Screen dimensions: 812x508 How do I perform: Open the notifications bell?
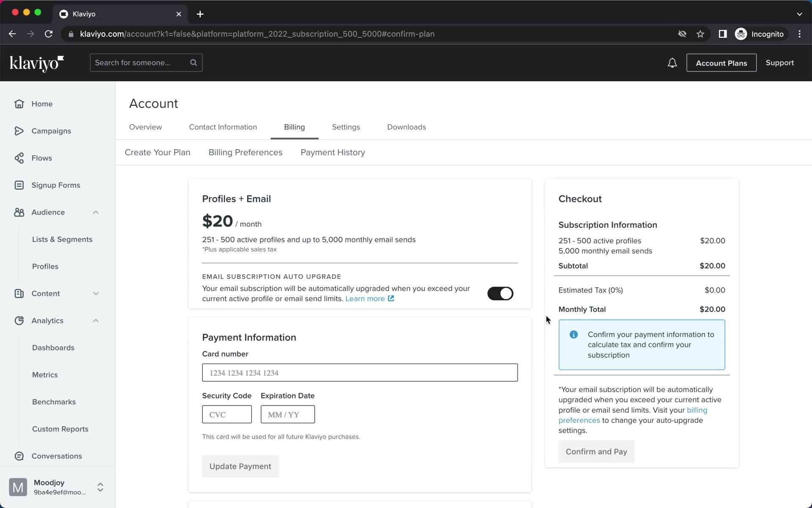[672, 63]
